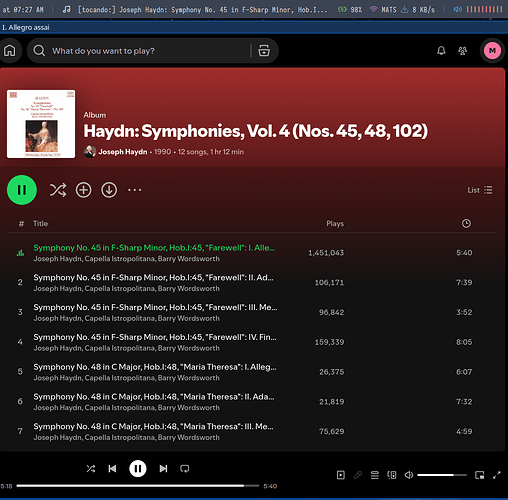Viewport: 508px width, 500px height.
Task: Click the status bar music note icon
Action: click(66, 9)
